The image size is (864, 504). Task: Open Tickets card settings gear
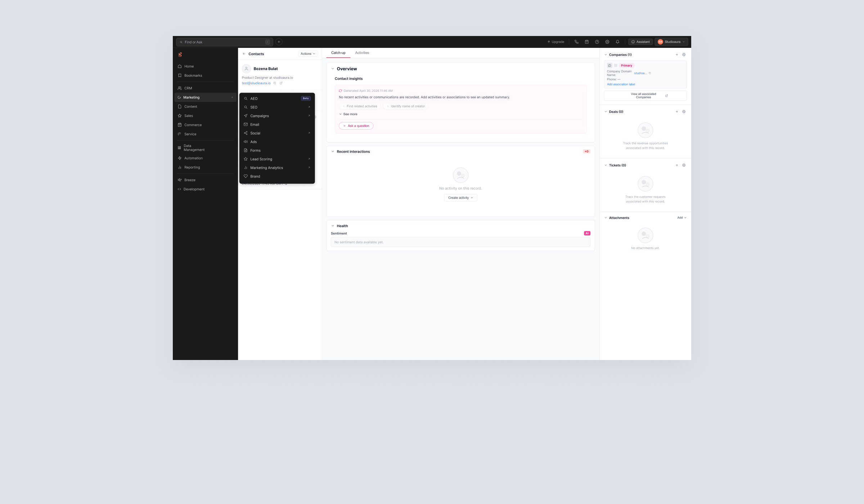pyautogui.click(x=684, y=165)
